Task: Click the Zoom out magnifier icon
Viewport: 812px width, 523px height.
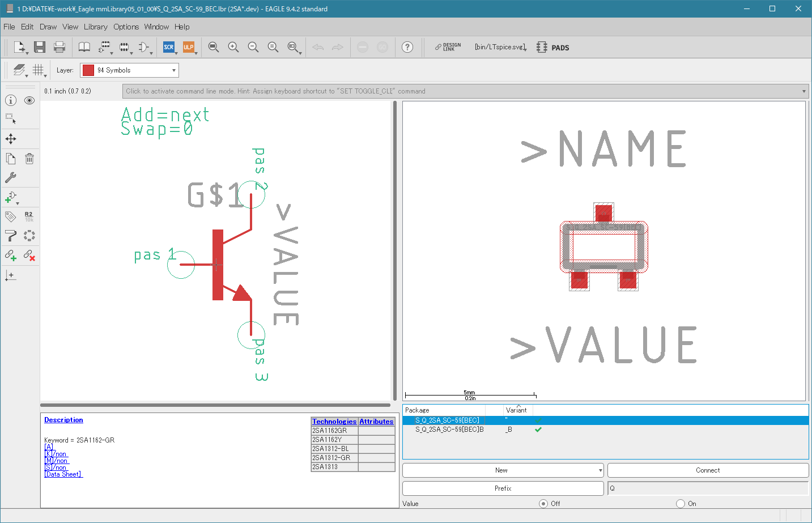Action: click(x=253, y=47)
